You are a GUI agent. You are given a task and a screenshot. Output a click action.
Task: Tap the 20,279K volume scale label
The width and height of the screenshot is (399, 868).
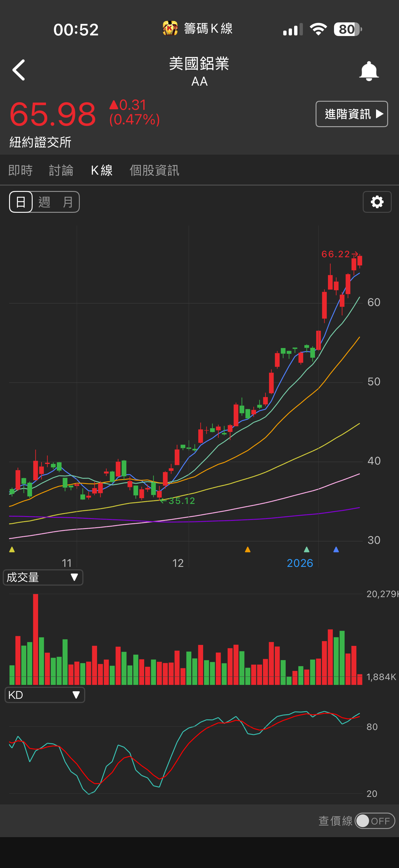[x=383, y=594]
